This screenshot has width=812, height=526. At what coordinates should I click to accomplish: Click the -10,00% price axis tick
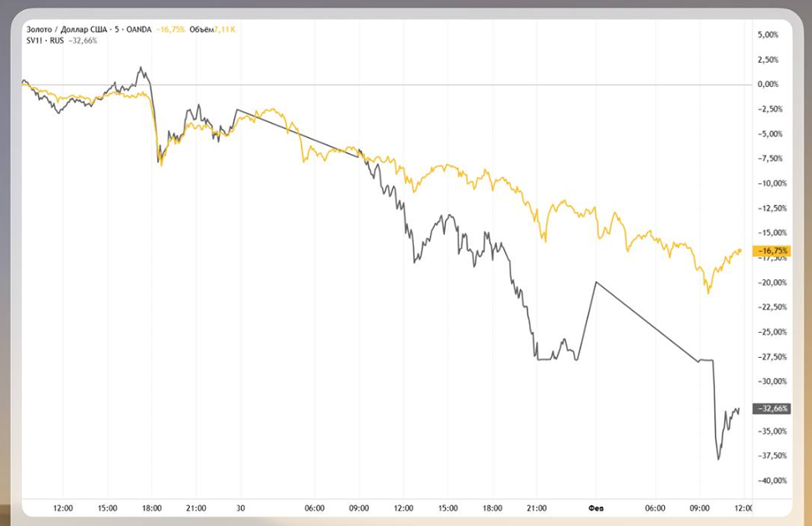tap(772, 183)
